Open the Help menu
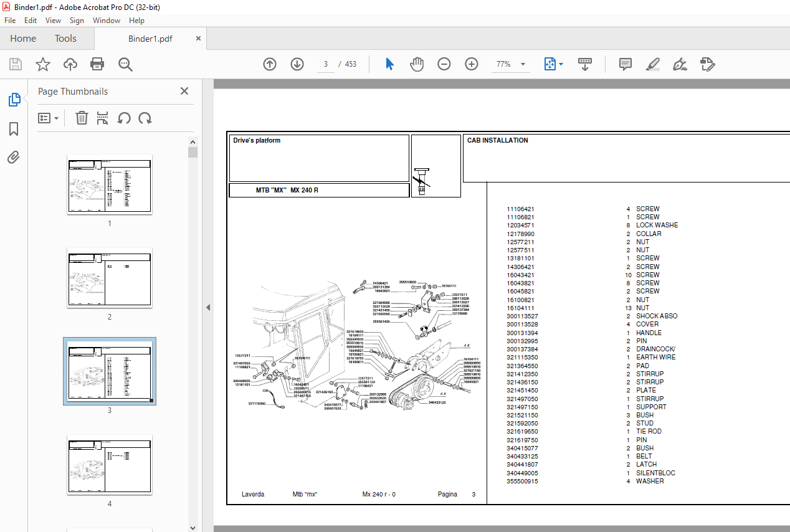The image size is (790, 532). click(x=136, y=21)
